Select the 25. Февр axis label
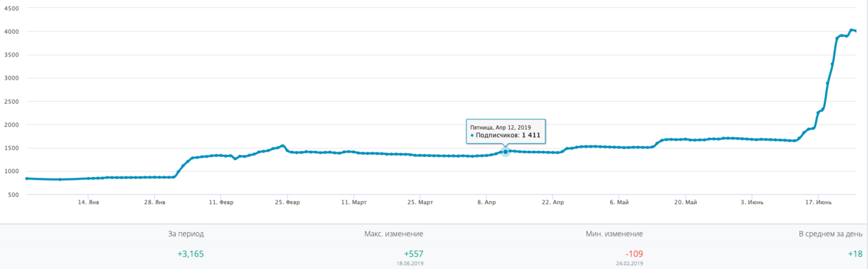 [287, 202]
